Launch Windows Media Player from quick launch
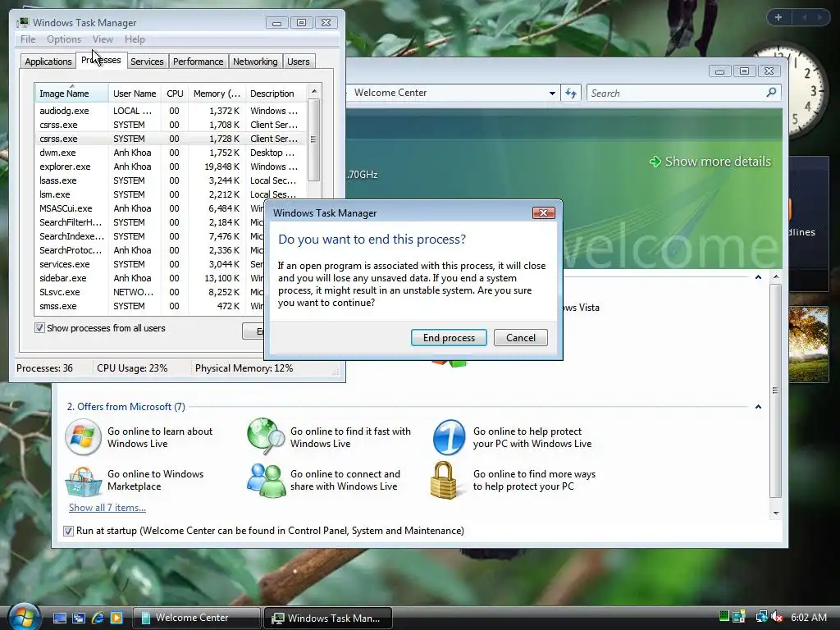This screenshot has height=630, width=840. 116,618
